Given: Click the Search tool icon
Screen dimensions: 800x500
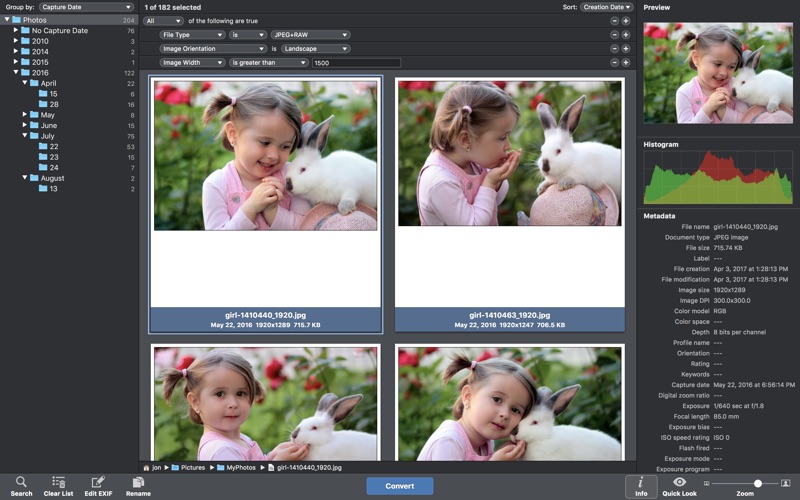Looking at the screenshot, I should click(x=21, y=482).
